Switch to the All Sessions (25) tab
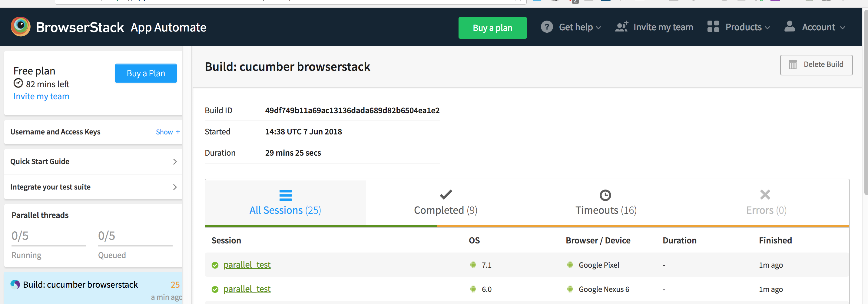 click(x=285, y=203)
